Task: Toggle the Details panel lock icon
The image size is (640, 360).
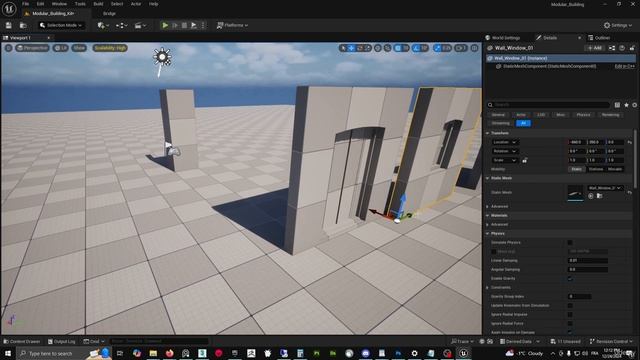Action: click(x=632, y=48)
